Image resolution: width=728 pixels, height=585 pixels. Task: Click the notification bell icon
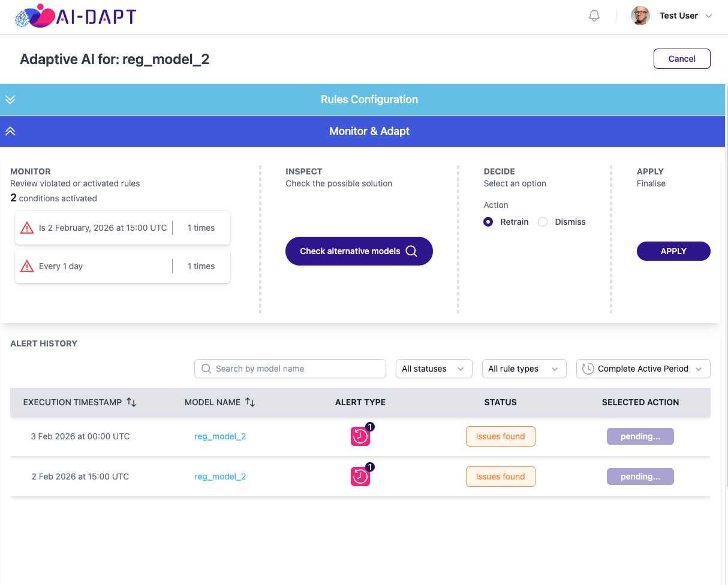click(x=594, y=16)
